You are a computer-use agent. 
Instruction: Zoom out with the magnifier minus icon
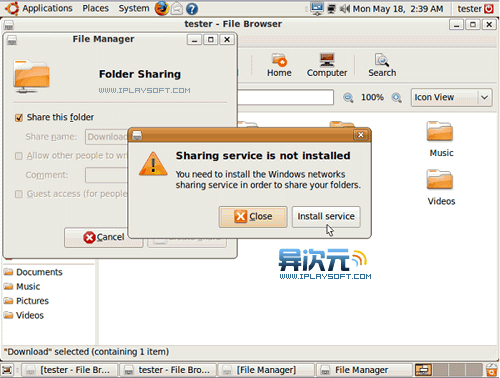tap(348, 98)
